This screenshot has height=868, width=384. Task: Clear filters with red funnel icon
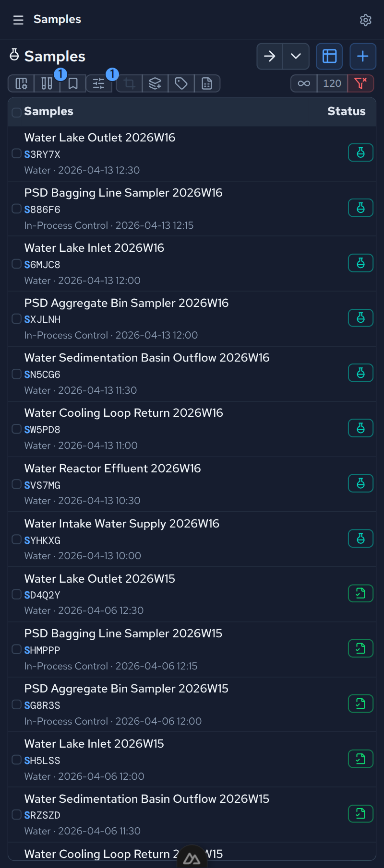tap(360, 83)
